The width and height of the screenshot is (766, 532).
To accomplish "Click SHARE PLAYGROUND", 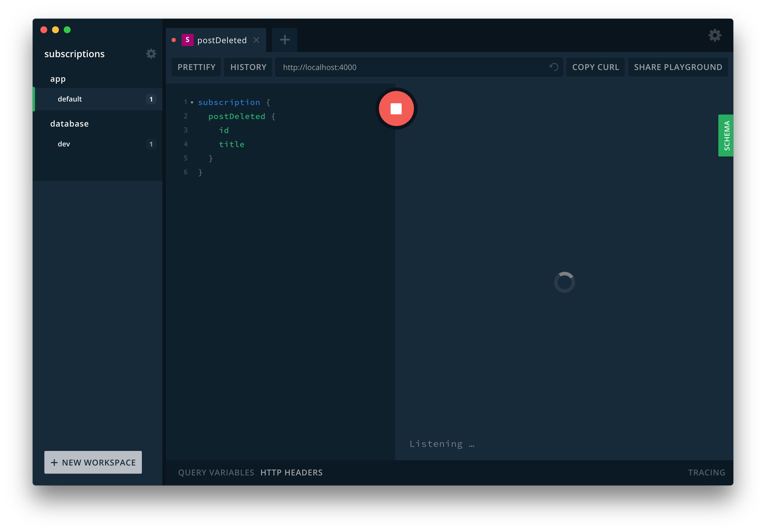I will pyautogui.click(x=678, y=67).
